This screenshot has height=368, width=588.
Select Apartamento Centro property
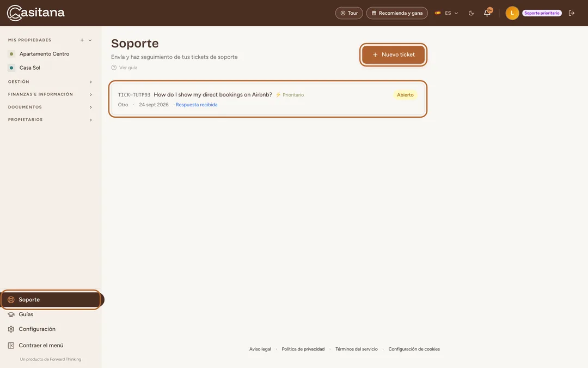coord(44,54)
